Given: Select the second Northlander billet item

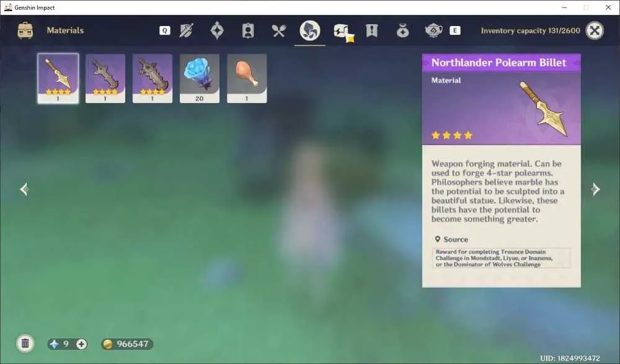Looking at the screenshot, I should (105, 78).
